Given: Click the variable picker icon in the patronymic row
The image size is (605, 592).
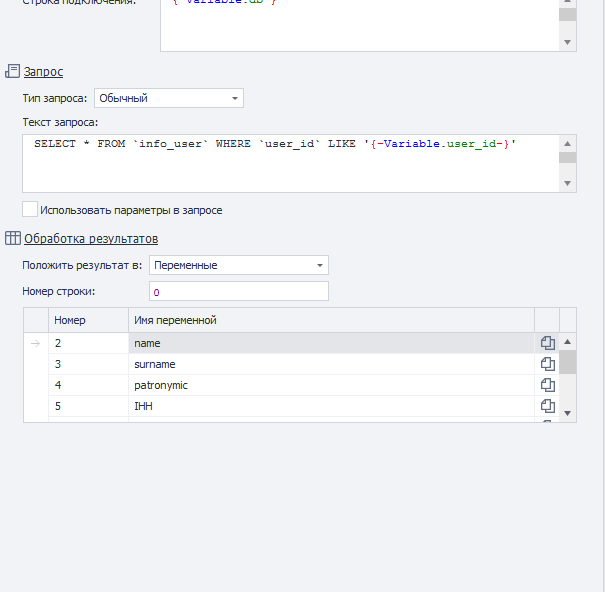Looking at the screenshot, I should point(547,385).
